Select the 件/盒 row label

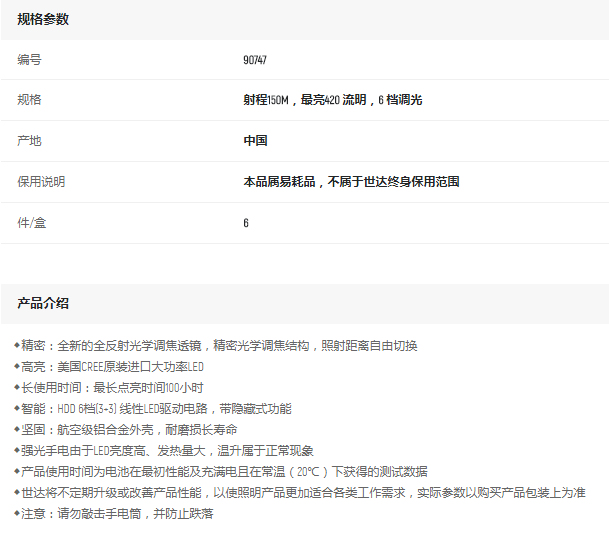pyautogui.click(x=32, y=223)
